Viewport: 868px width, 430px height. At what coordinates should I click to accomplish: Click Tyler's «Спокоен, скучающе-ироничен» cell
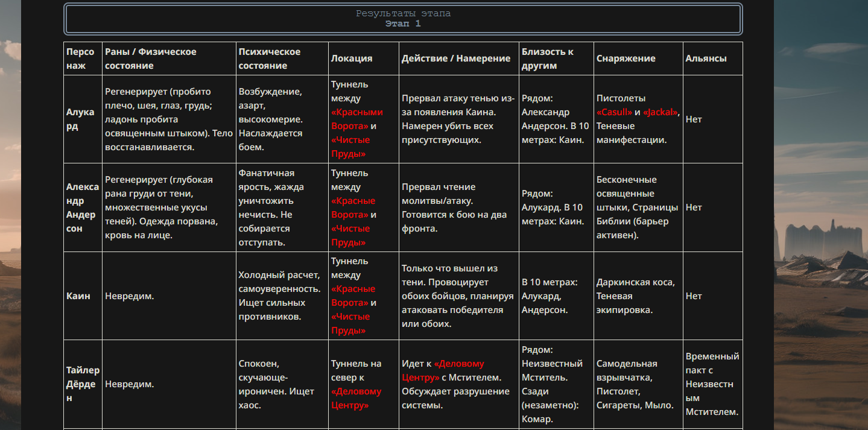click(282, 384)
